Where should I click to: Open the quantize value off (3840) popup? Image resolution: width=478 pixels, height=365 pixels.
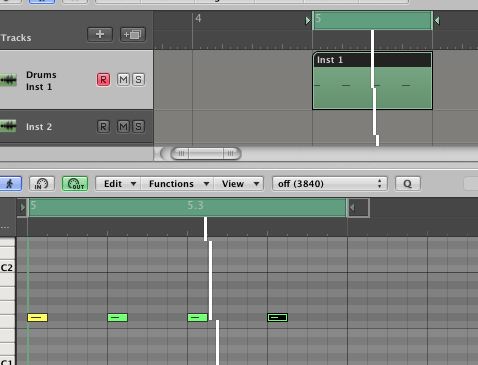(x=330, y=184)
